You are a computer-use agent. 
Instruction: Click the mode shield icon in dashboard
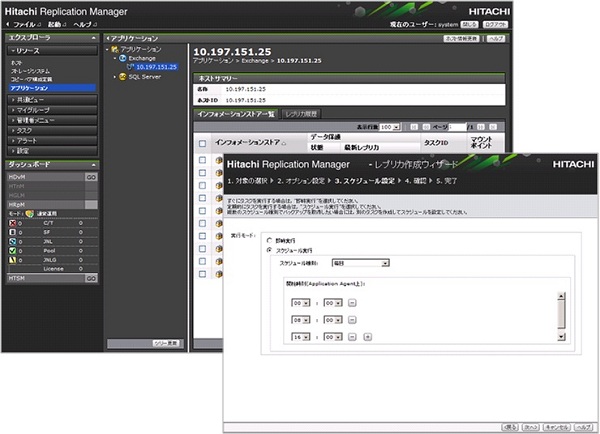click(x=29, y=214)
